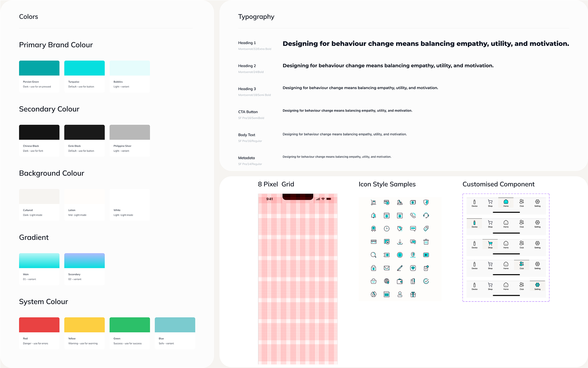Select the highlighted Club tab
The height and width of the screenshot is (368, 588).
521,265
